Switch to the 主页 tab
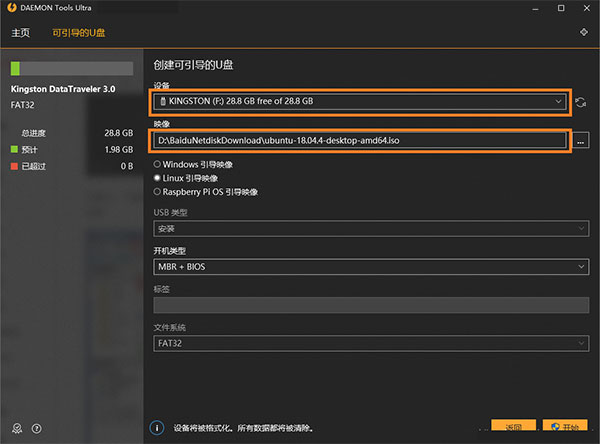Image resolution: width=600 pixels, height=444 pixels. click(x=21, y=33)
